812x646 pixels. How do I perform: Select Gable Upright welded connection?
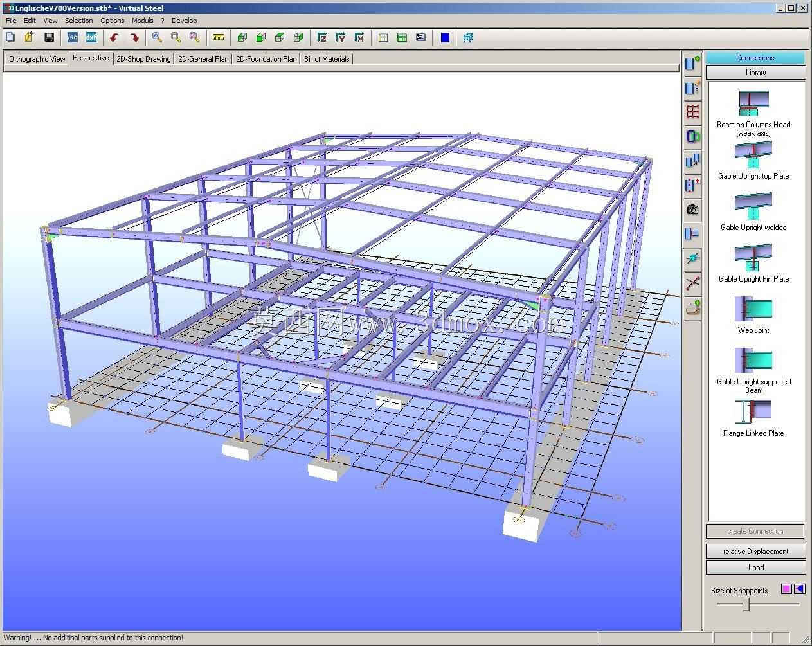tap(753, 212)
